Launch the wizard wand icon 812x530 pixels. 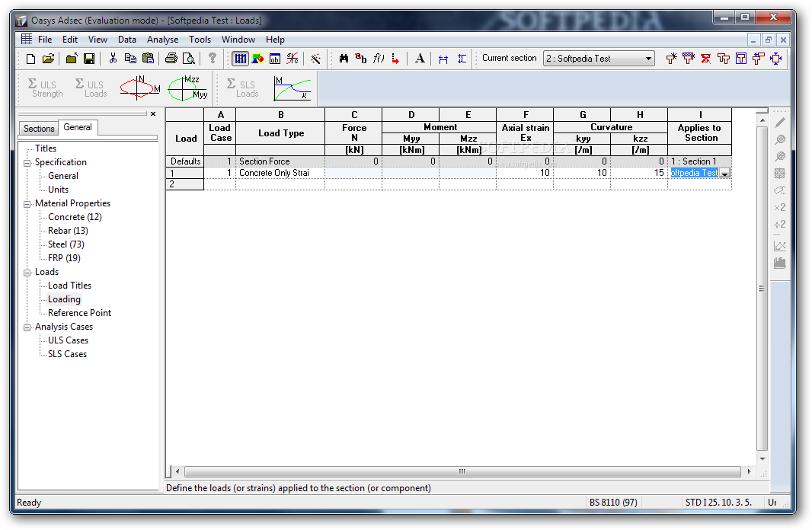tap(315, 59)
